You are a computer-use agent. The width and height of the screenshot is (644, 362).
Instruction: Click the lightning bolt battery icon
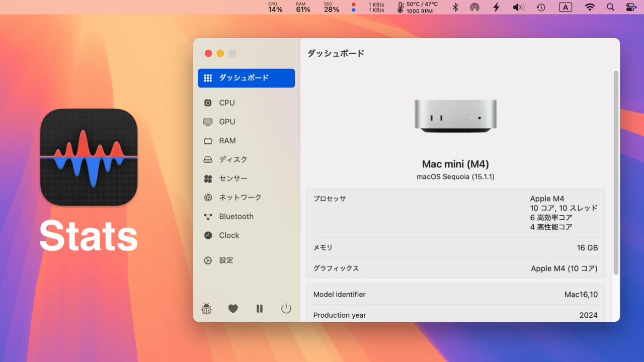(496, 7)
